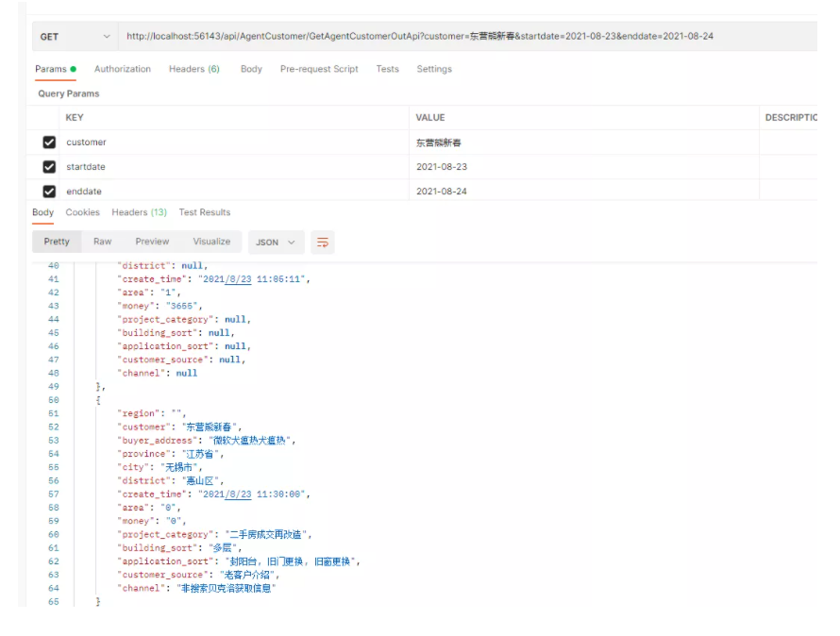Viewport: 840px width, 636px height.
Task: Open the Test Results tab
Action: tap(205, 212)
